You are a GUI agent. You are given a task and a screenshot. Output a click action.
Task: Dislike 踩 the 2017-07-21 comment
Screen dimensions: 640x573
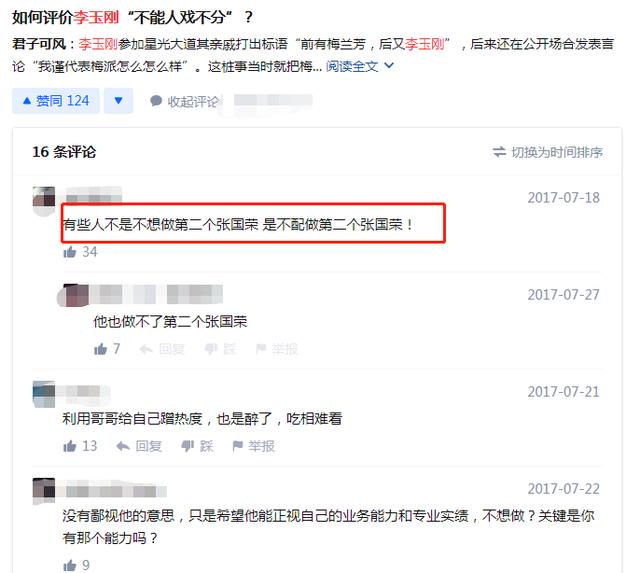point(197,446)
